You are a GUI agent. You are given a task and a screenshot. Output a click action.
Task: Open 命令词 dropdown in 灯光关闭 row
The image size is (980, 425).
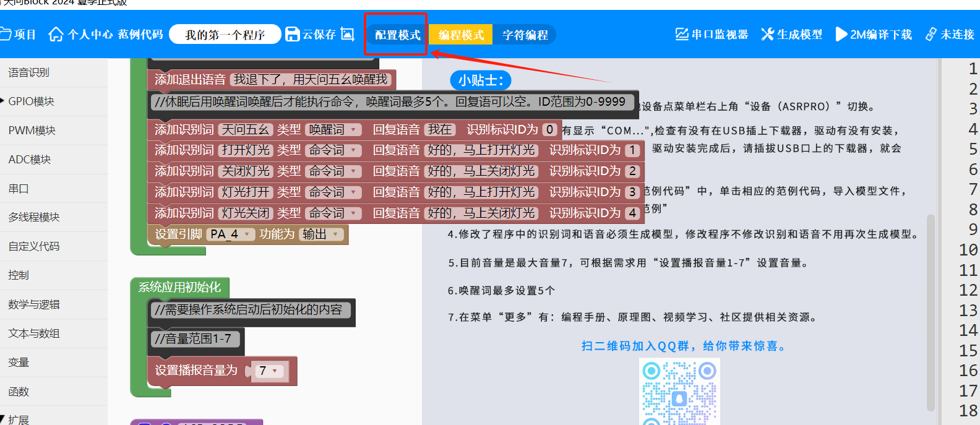pos(333,213)
